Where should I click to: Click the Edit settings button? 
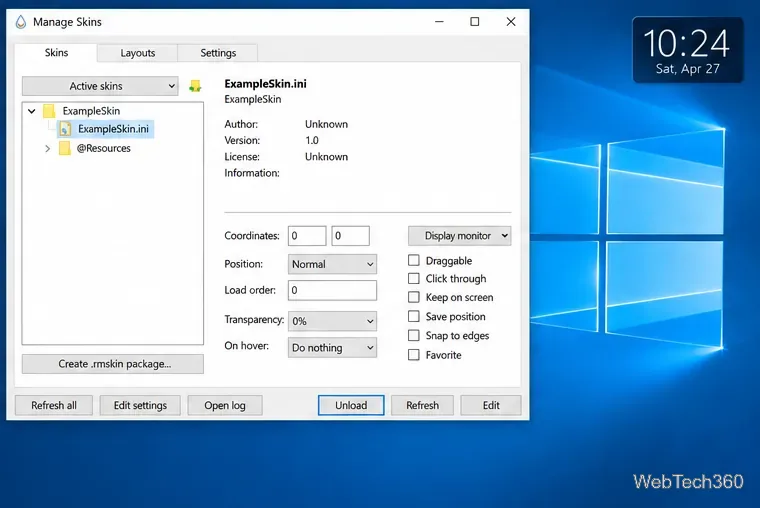click(x=140, y=405)
